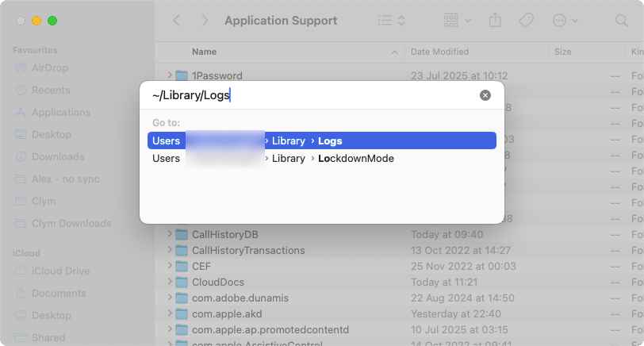644x346 pixels.
Task: Click the Downloads arrow icon
Action: point(21,156)
